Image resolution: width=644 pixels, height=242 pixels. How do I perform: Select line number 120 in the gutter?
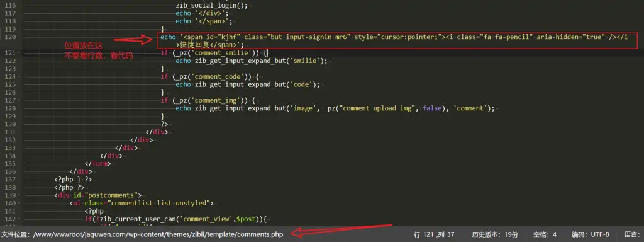click(x=10, y=37)
